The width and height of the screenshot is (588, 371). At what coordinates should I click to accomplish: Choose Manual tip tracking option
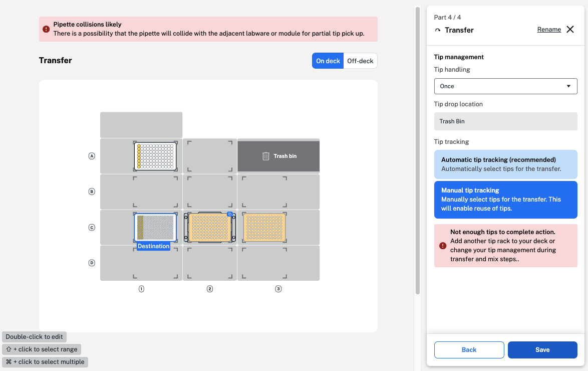[x=505, y=200]
